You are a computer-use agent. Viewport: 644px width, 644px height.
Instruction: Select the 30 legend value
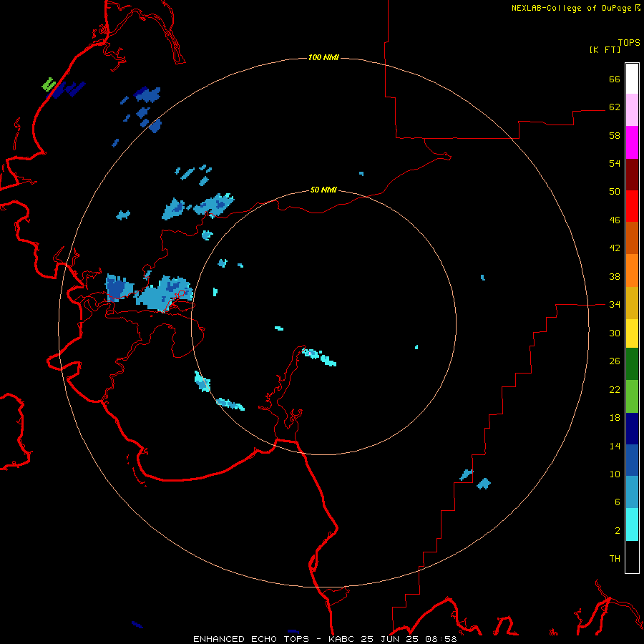coord(615,333)
